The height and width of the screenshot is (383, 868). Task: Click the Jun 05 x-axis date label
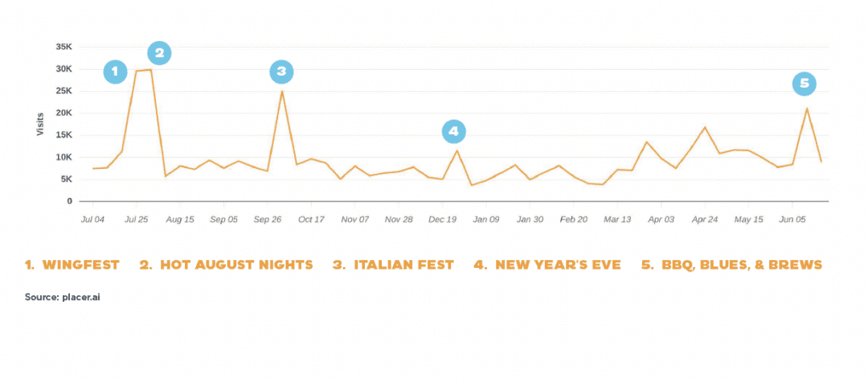[792, 219]
